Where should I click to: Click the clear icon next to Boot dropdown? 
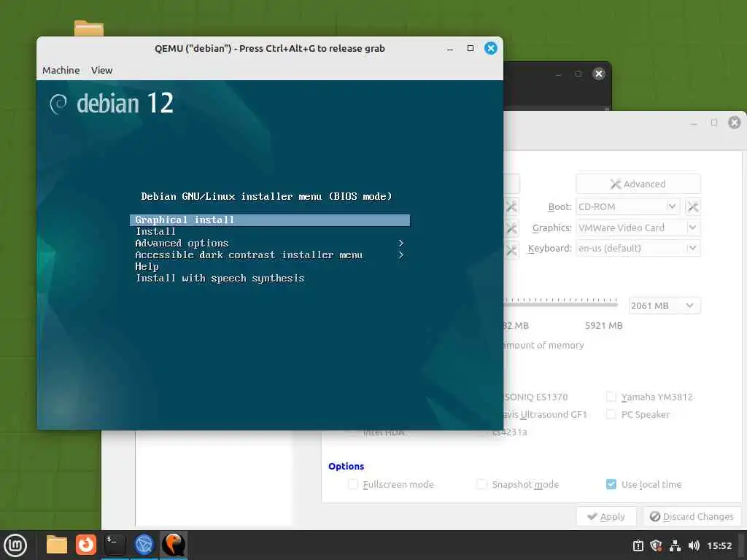pos(693,206)
